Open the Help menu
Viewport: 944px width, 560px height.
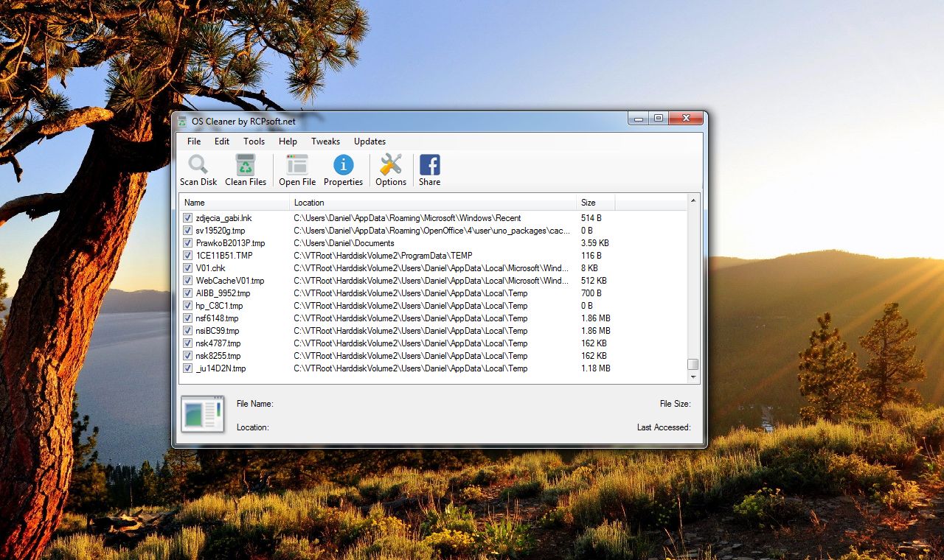pos(288,141)
